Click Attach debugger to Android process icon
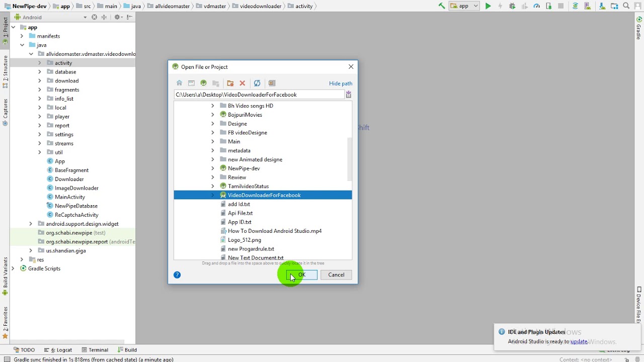This screenshot has width=644, height=362. click(549, 6)
